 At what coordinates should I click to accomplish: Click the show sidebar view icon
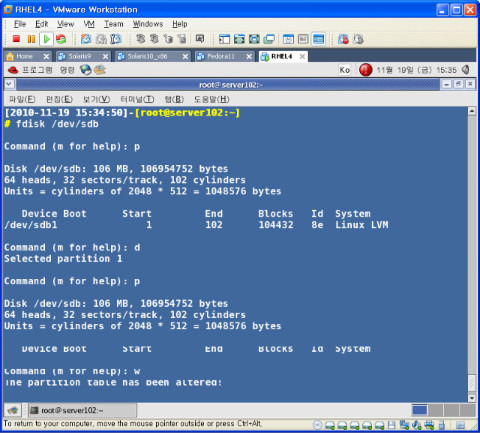(x=224, y=39)
